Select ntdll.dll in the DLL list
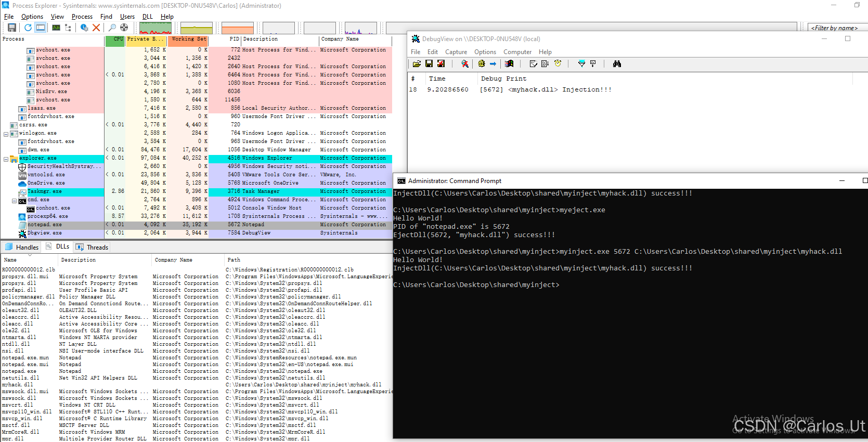868x442 pixels. (16, 344)
